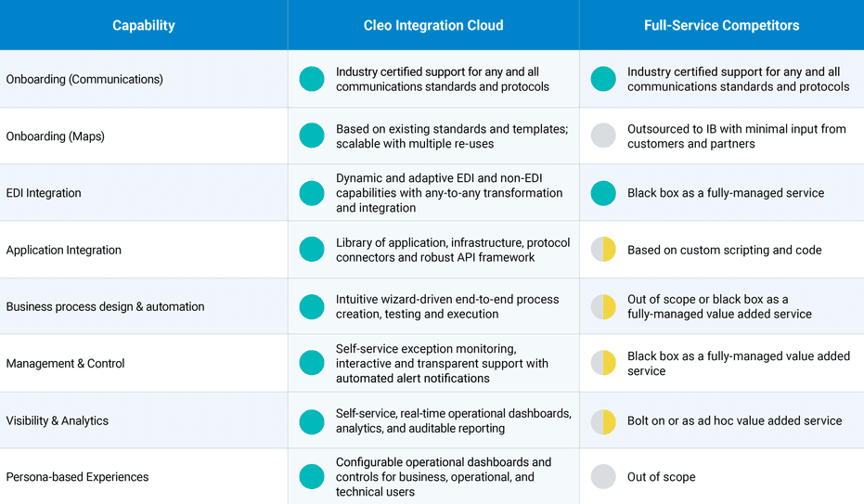Click the Application Integration row label

click(x=64, y=250)
